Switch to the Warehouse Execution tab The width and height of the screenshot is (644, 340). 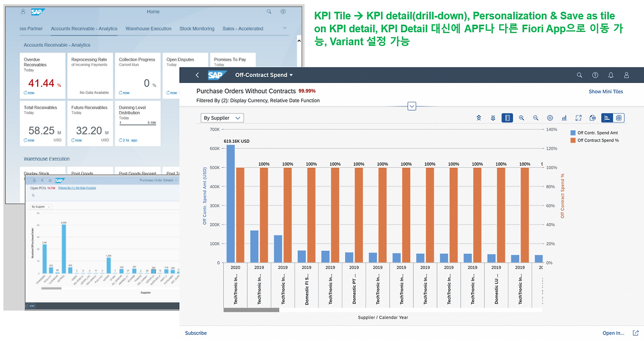148,29
